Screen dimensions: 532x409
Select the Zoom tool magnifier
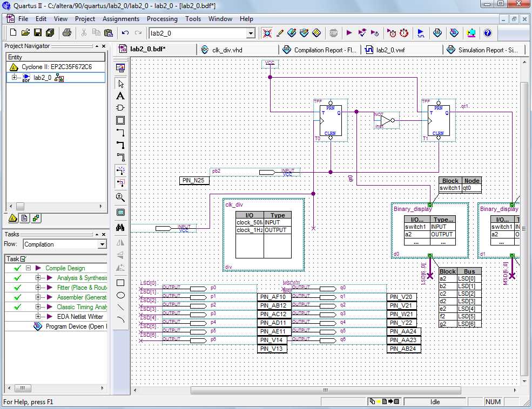pyautogui.click(x=120, y=197)
